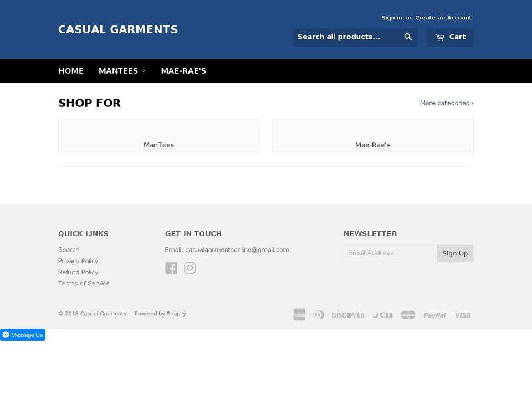
Task: Open the Messenger Message Us chat button
Action: [23, 335]
